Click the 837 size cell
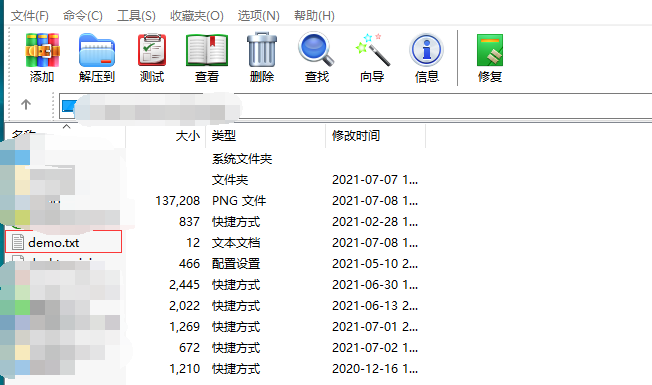 [189, 222]
